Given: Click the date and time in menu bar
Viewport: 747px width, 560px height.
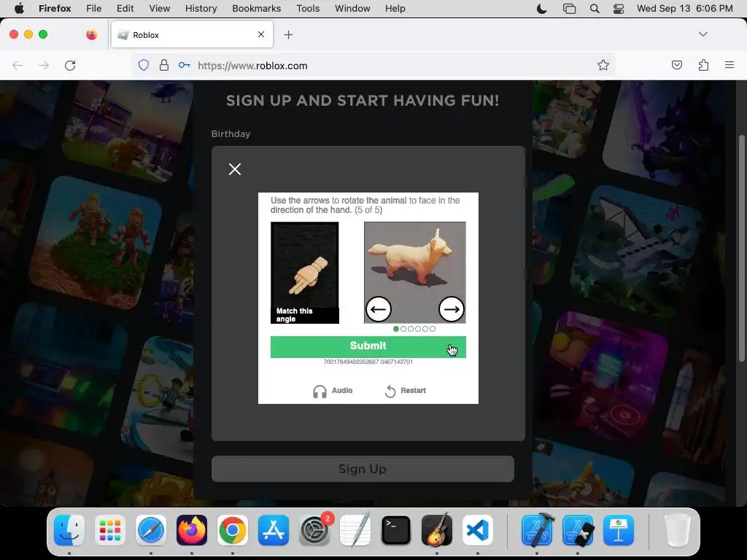Looking at the screenshot, I should tap(684, 9).
